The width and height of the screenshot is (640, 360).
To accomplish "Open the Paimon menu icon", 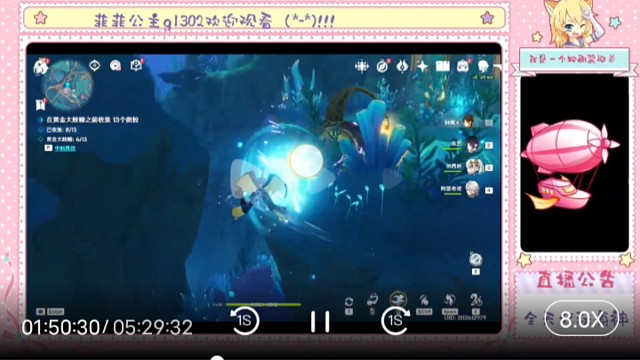I will [41, 66].
